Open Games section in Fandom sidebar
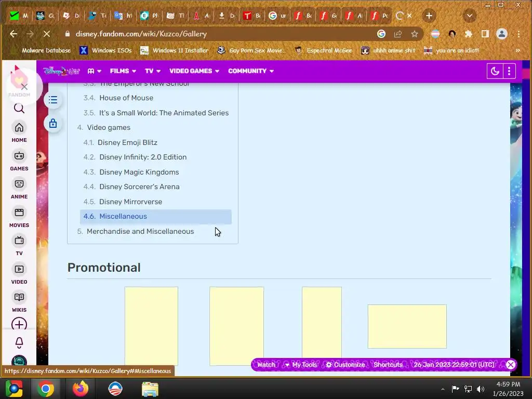This screenshot has width=532, height=399. pyautogui.click(x=19, y=161)
